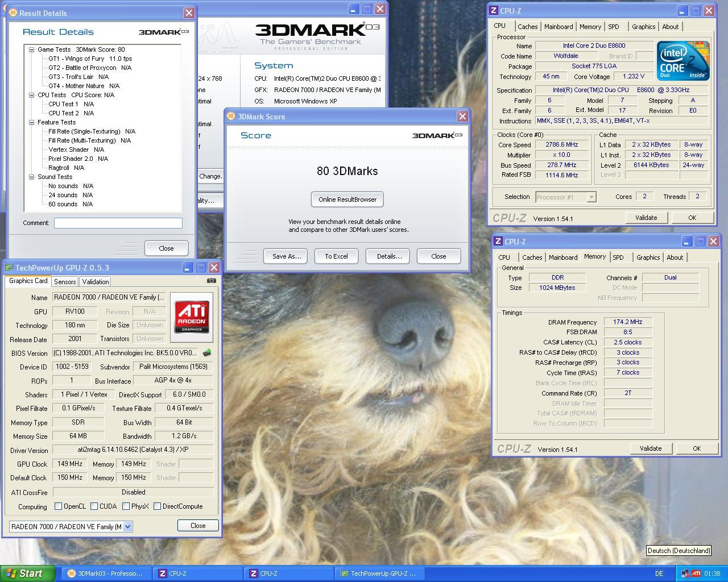Close the Memory CPU-Z window with X
Viewport: 728px width, 582px height.
pos(713,241)
